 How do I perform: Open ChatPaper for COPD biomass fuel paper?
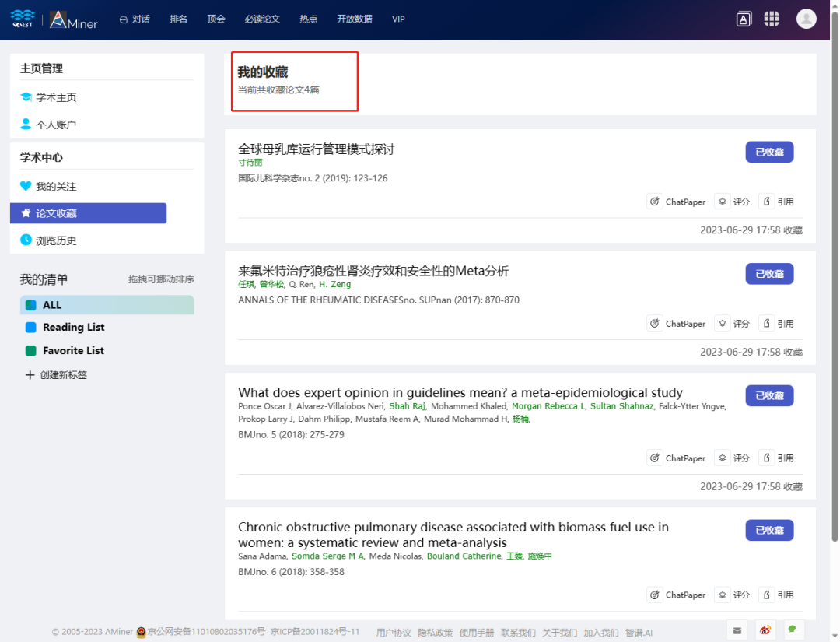pos(677,595)
